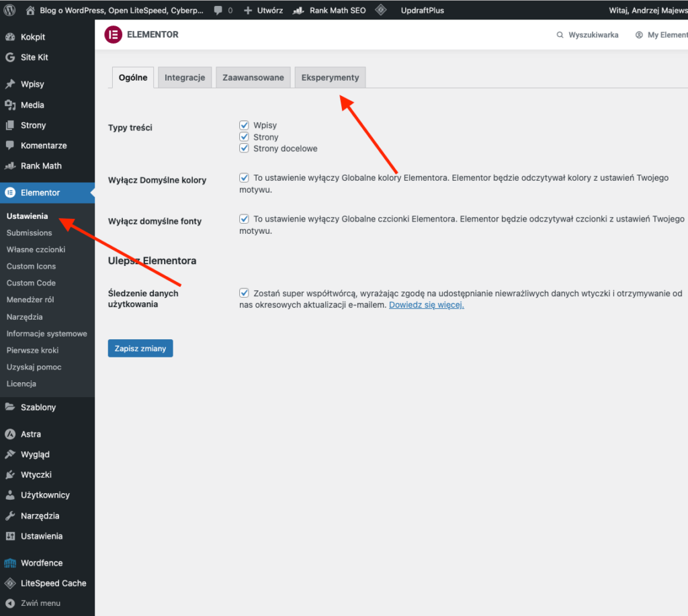
Task: Click the Wpisy pin icon
Action: 10,84
